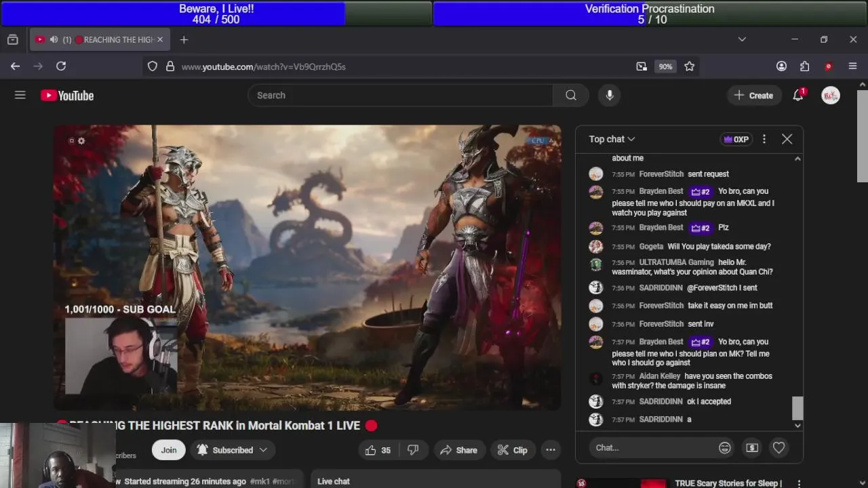Screen dimensions: 868x488
Task: Focus the YouTube Search field
Action: click(400, 96)
